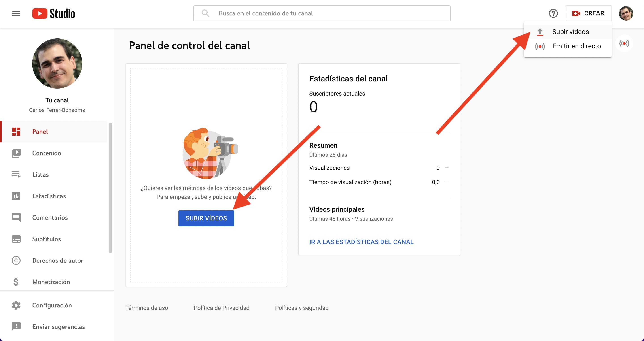Select Subir vídeos from the menu

(570, 32)
